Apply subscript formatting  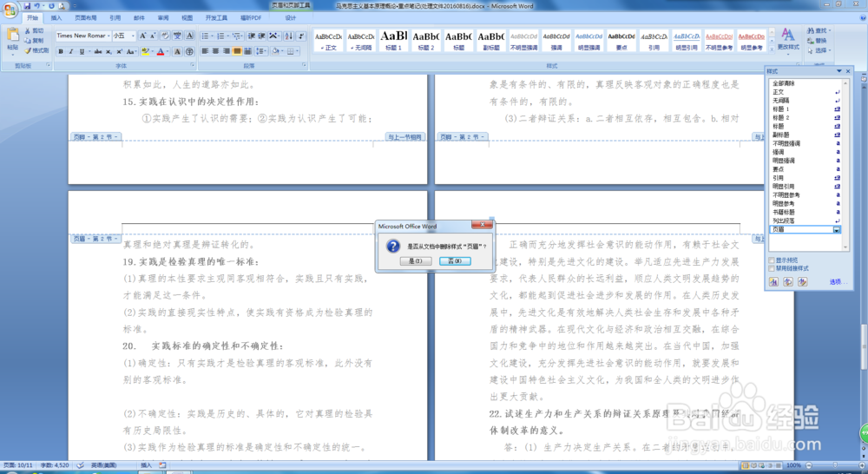(x=108, y=51)
